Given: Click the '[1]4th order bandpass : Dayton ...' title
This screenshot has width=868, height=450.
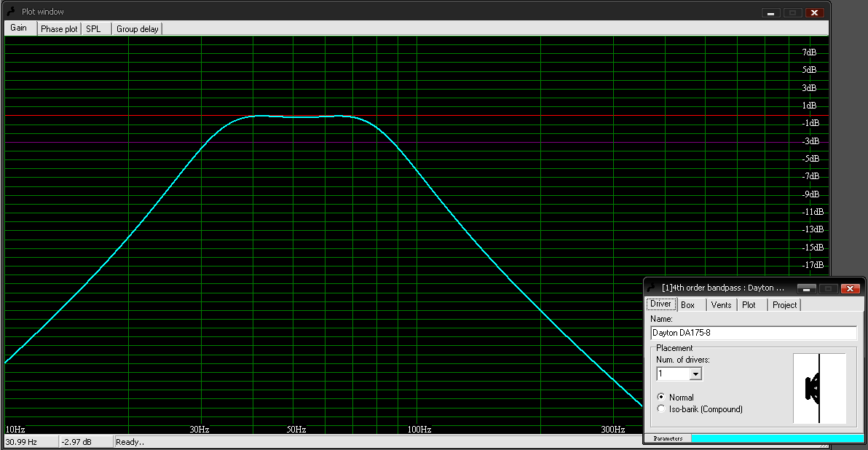Looking at the screenshot, I should (x=723, y=288).
